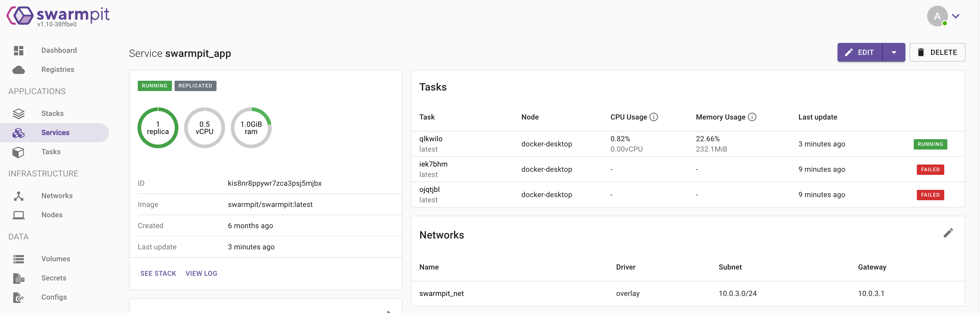Click the 0.5 vCPU gauge

pyautogui.click(x=204, y=128)
